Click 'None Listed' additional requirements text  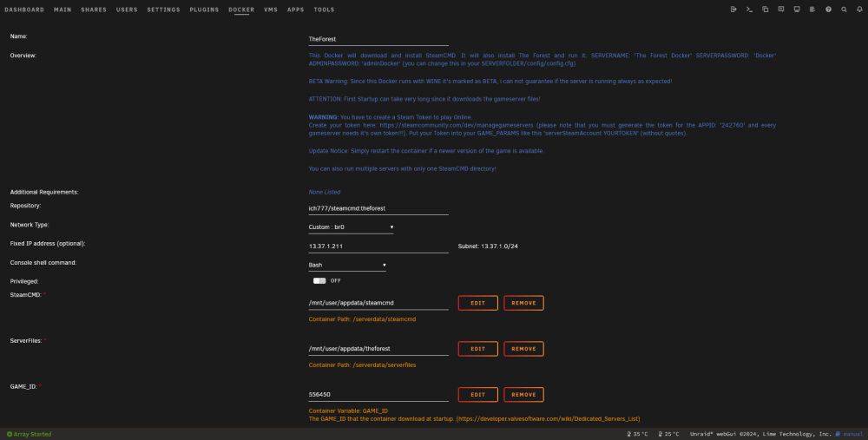pyautogui.click(x=325, y=192)
